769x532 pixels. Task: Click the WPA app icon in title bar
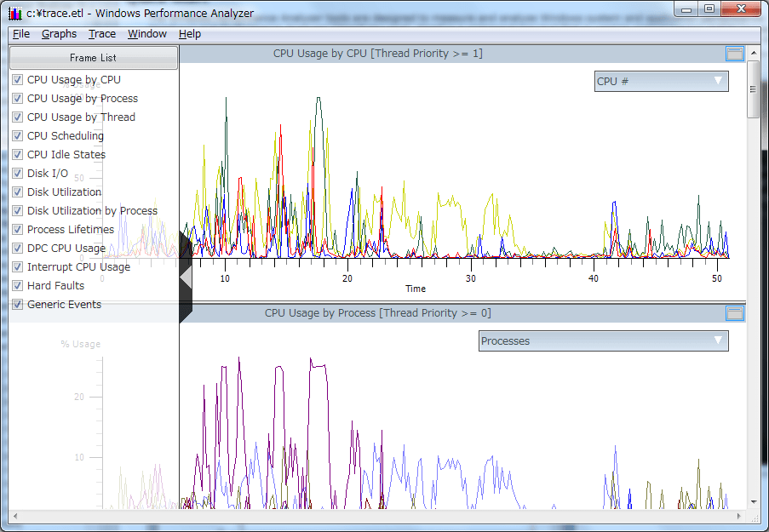coord(15,11)
